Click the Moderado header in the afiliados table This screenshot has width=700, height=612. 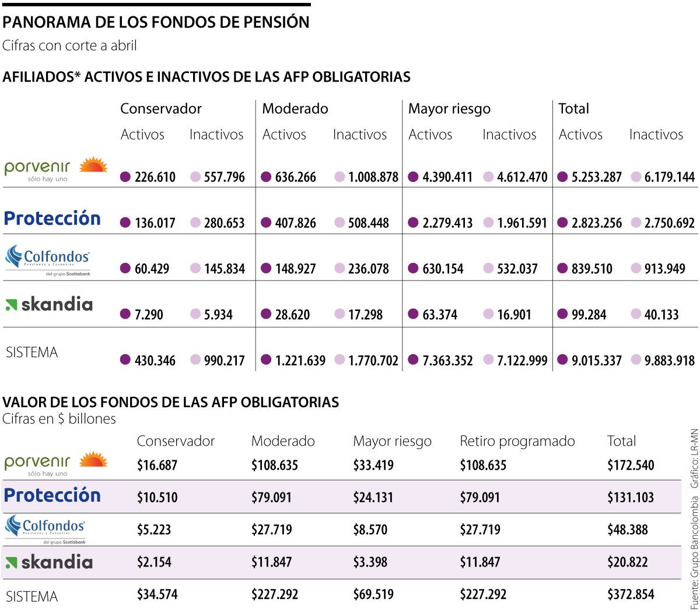pyautogui.click(x=295, y=109)
